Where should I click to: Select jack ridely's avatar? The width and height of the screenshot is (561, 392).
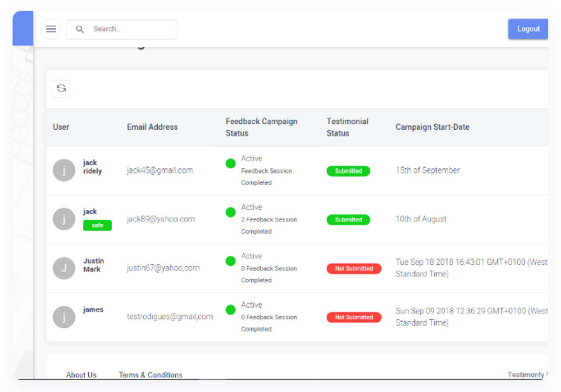pyautogui.click(x=64, y=170)
